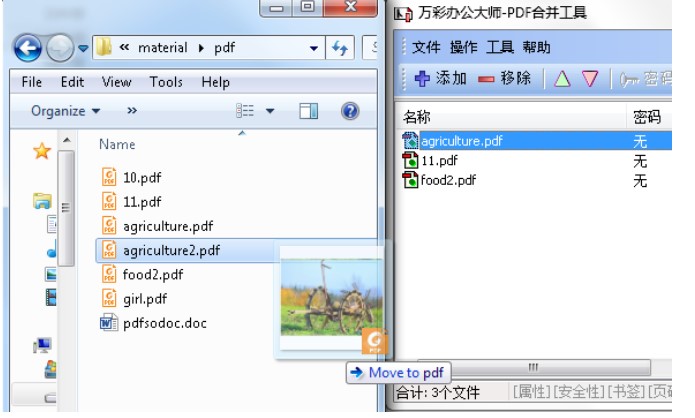
Task: Open Explorer help question mark
Action: [x=350, y=111]
